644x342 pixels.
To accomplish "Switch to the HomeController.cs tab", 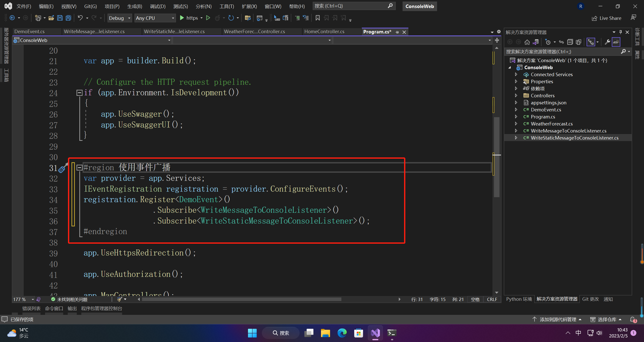I will [324, 32].
